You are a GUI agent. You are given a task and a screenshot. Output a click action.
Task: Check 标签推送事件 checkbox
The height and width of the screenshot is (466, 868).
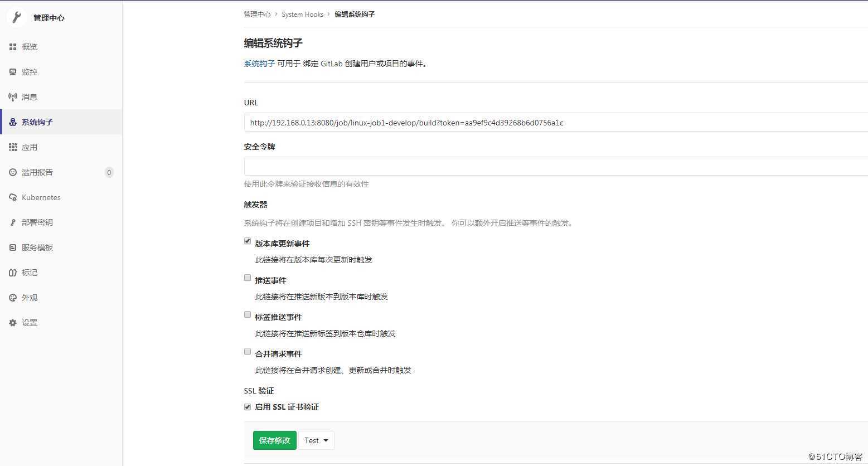coord(248,314)
